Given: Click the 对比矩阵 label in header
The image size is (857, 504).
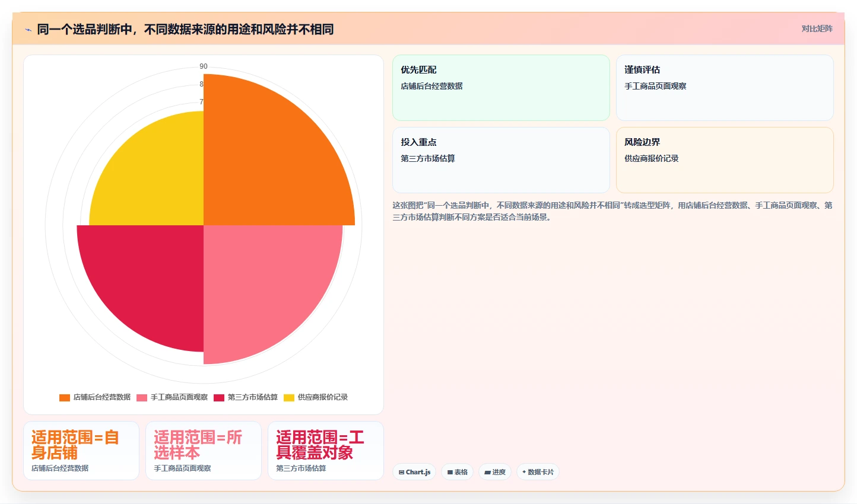Looking at the screenshot, I should [x=817, y=28].
